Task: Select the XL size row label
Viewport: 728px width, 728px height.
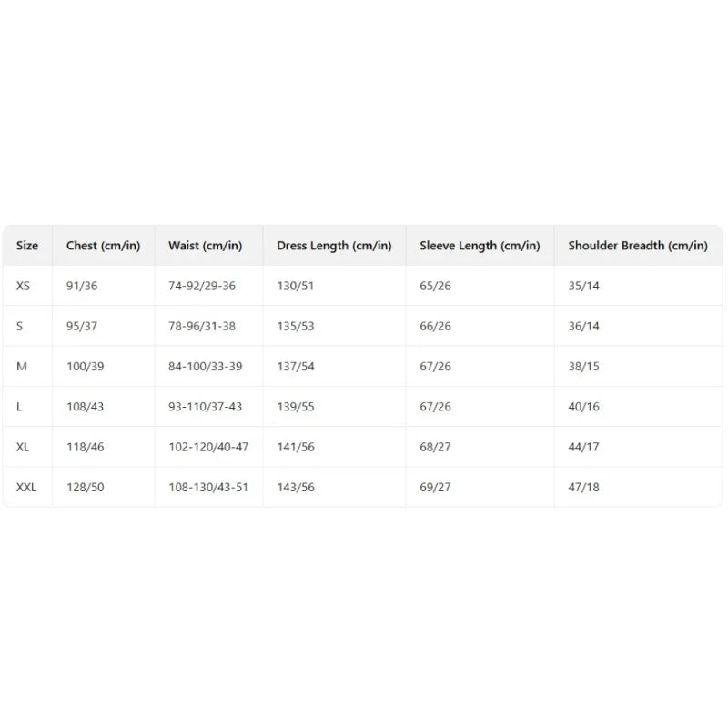Action: click(23, 447)
